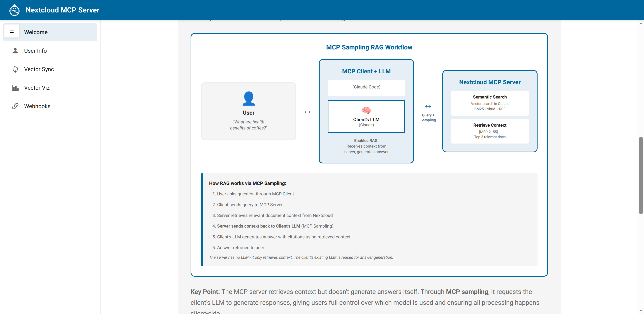The image size is (644, 314).
Task: Click the User Info person icon
Action: [x=15, y=51]
